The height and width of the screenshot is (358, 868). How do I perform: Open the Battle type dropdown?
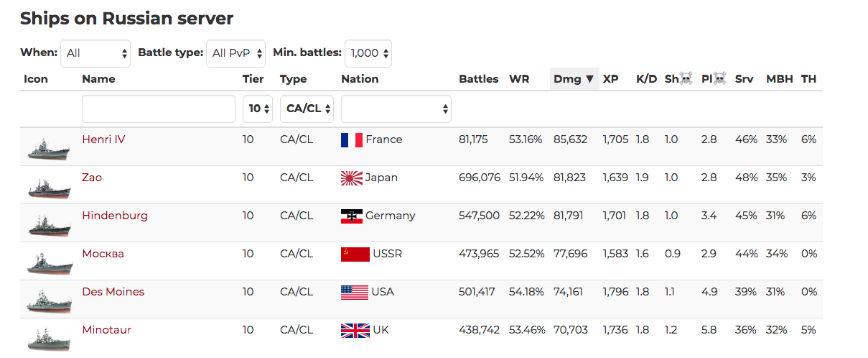click(x=235, y=53)
